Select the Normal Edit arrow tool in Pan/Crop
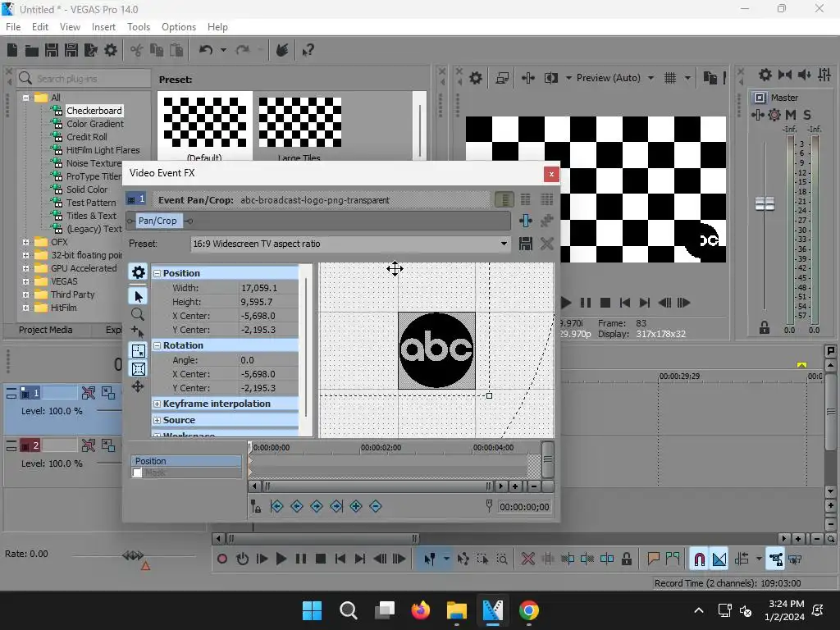840x630 pixels. coord(138,296)
